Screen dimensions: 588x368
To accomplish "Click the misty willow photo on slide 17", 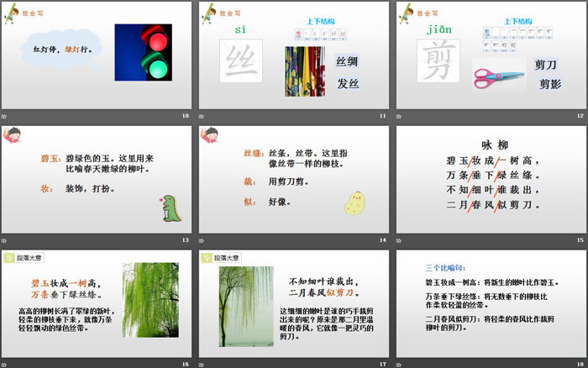I will 246,307.
